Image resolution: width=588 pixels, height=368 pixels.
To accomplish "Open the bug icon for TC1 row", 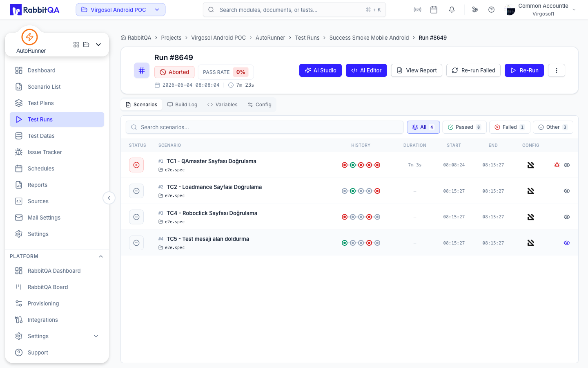I will coord(557,165).
